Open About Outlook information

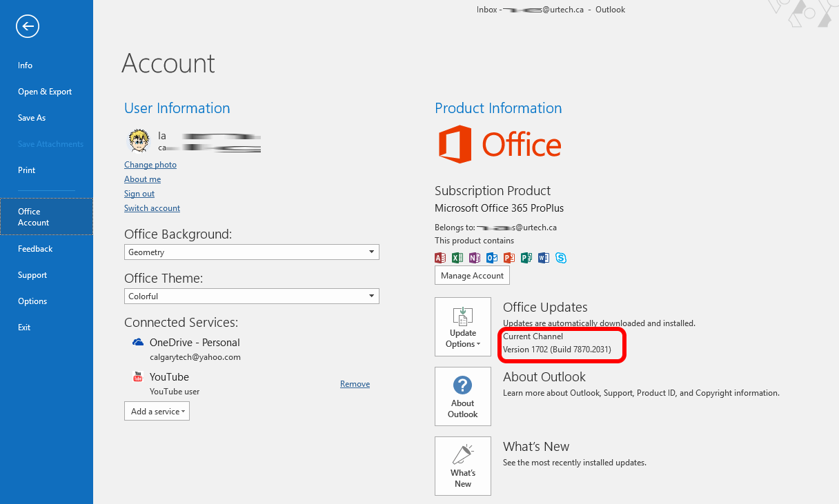(462, 396)
